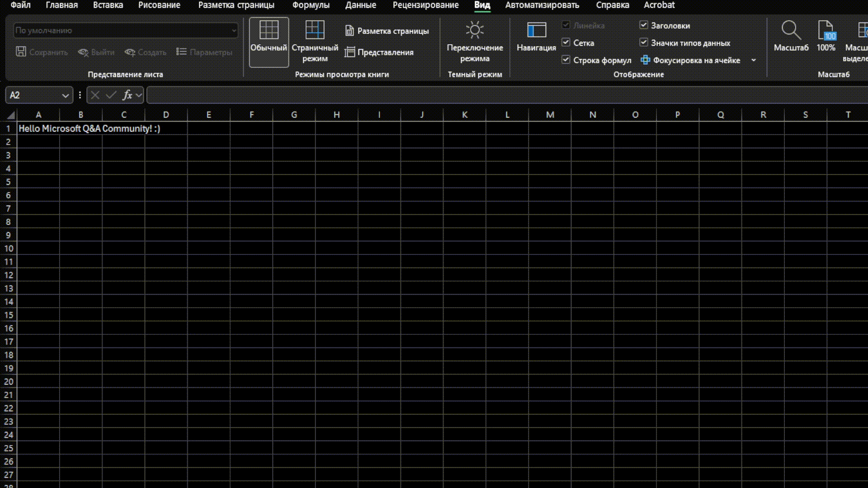Click the cancel X formula icon
Image resolution: width=868 pixels, height=488 pixels.
coord(95,95)
